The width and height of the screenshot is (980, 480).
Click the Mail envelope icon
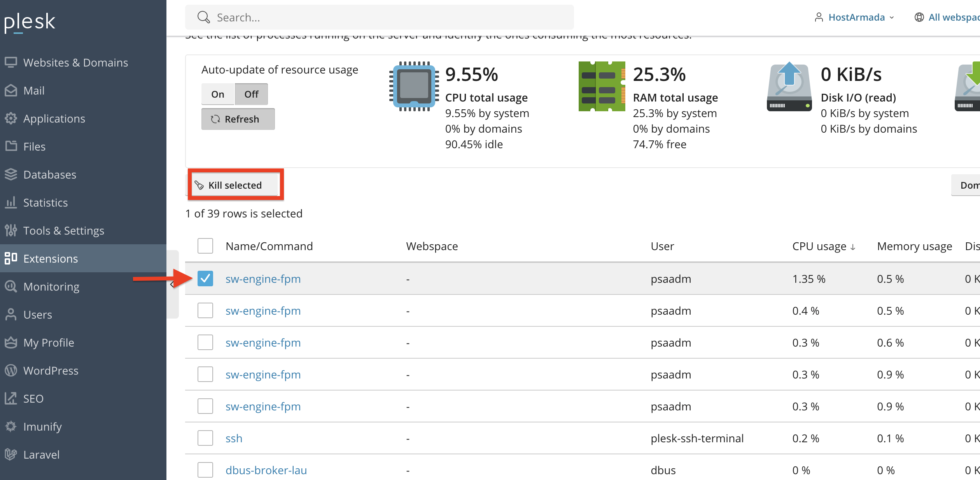(11, 90)
